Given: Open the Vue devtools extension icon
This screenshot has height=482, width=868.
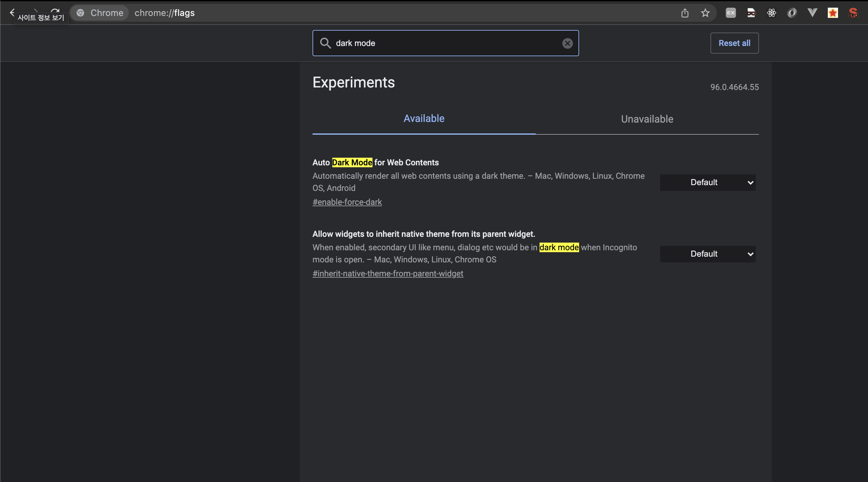Looking at the screenshot, I should [x=812, y=13].
